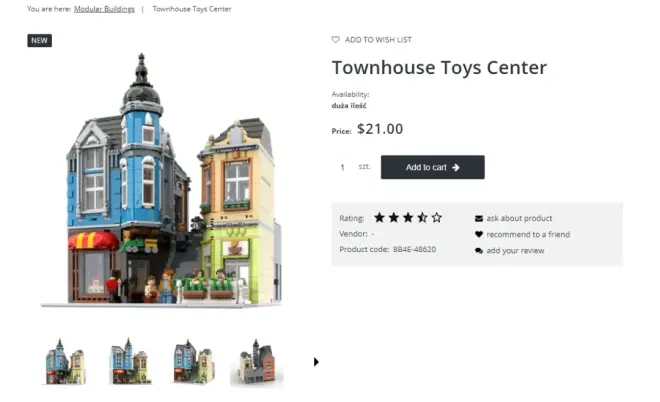Focus the quantity input field
Viewport: 660px width, 402px height.
[343, 167]
